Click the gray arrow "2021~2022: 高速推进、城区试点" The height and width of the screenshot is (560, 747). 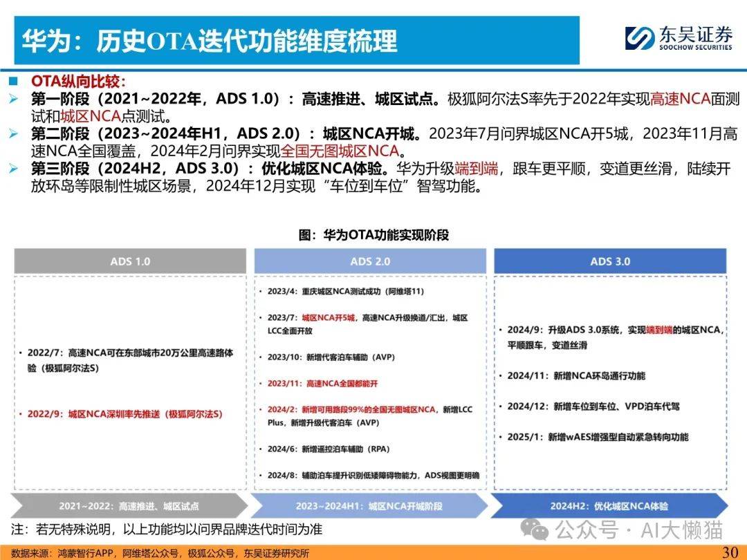click(x=129, y=505)
